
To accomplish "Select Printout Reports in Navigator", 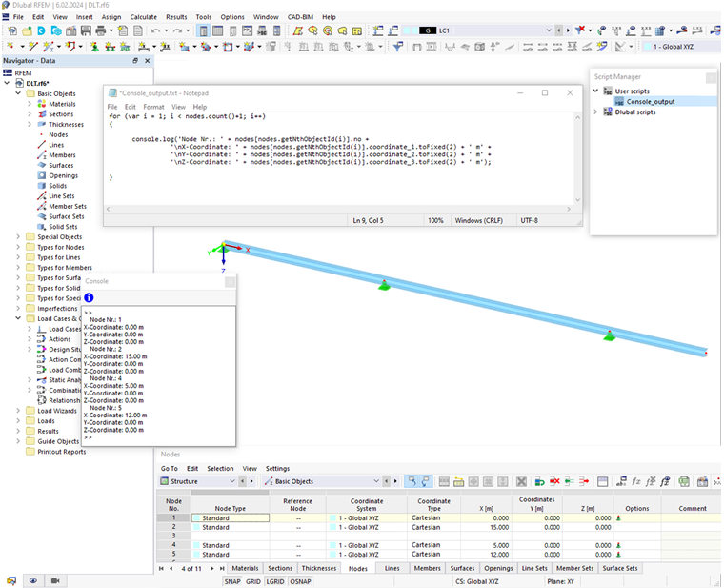I will click(x=61, y=452).
